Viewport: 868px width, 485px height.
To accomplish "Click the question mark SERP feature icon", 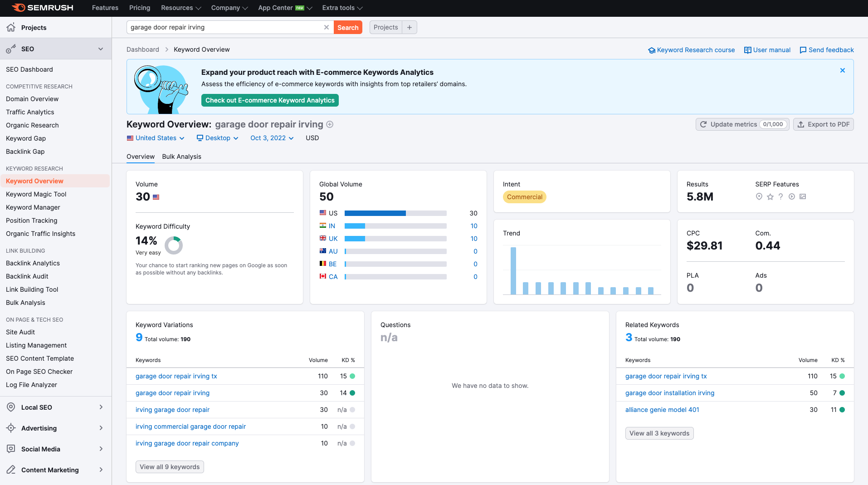I will pyautogui.click(x=780, y=196).
